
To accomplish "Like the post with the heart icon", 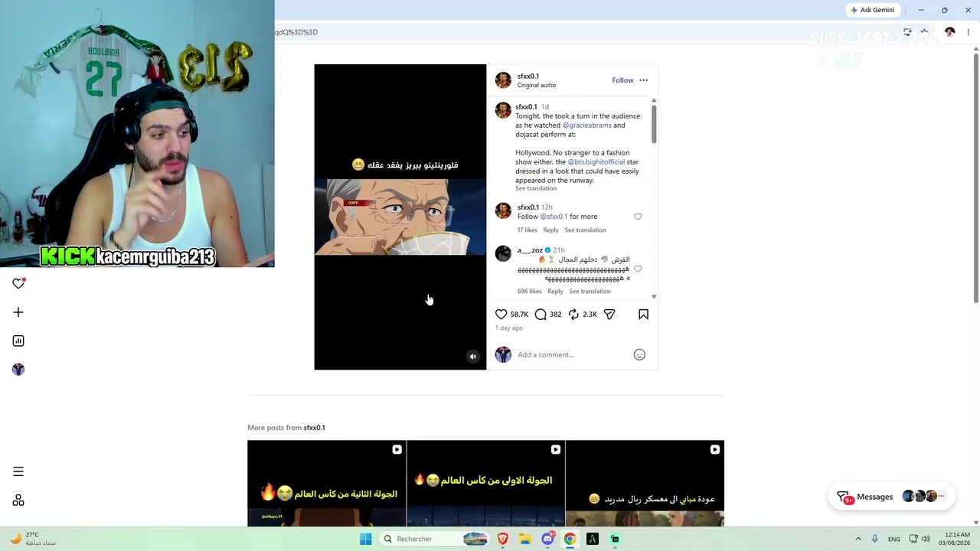I will click(501, 314).
